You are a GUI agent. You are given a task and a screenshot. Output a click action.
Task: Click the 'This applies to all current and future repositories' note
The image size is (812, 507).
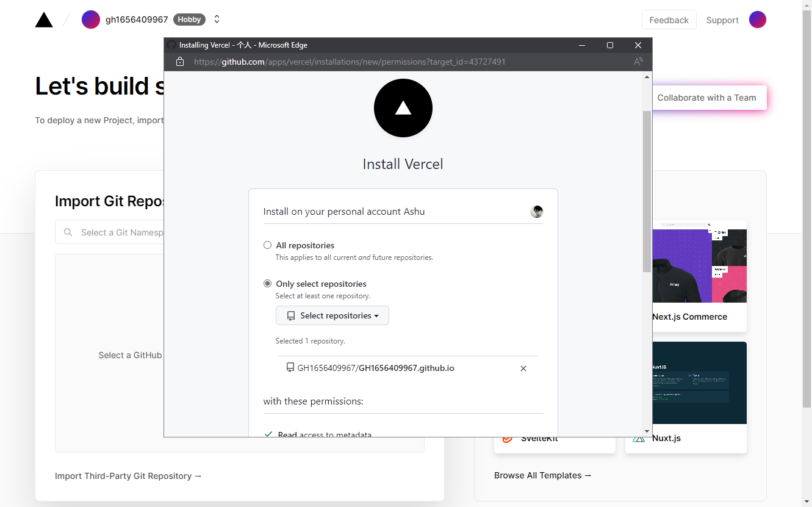click(354, 257)
